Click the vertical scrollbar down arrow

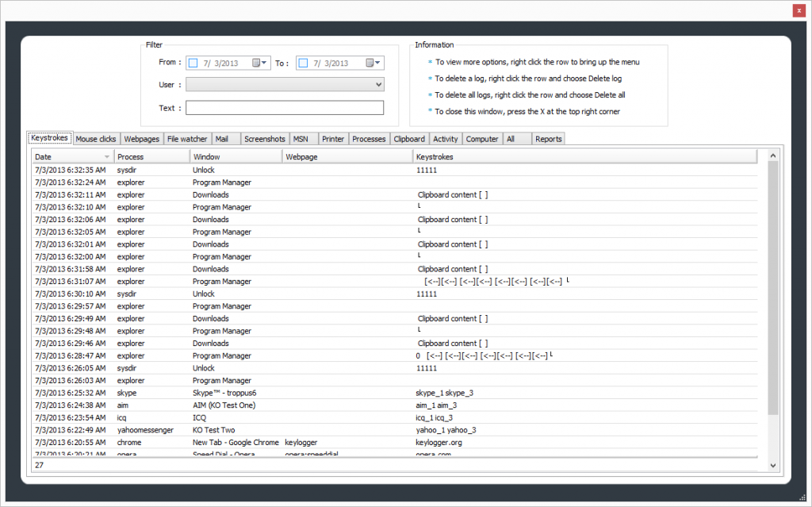773,465
